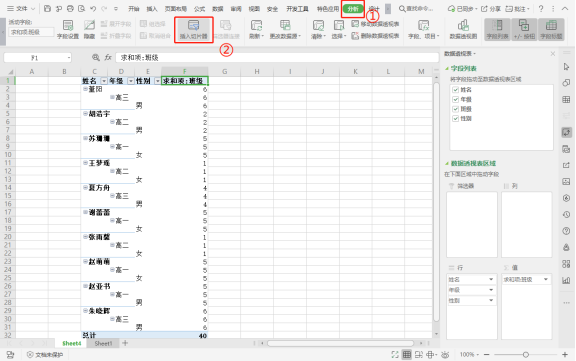Switch to the 视图 view tab
The width and height of the screenshot is (576, 361).
[254, 9]
